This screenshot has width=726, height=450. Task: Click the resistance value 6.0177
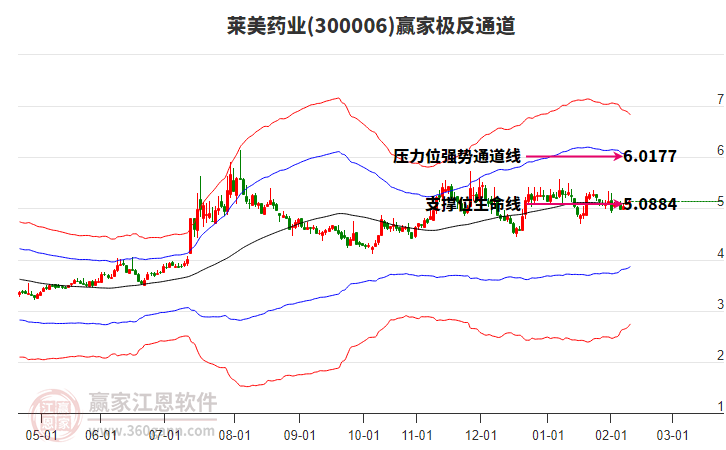650,156
